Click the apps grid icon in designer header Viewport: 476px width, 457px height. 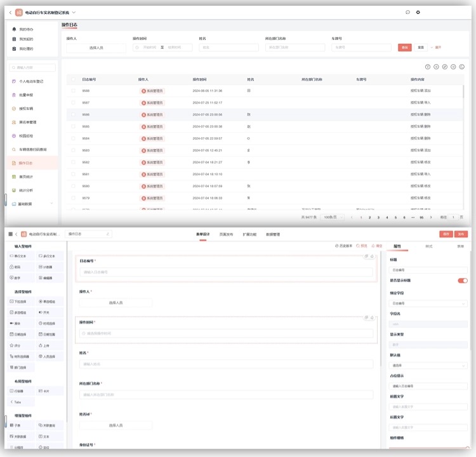point(10,234)
